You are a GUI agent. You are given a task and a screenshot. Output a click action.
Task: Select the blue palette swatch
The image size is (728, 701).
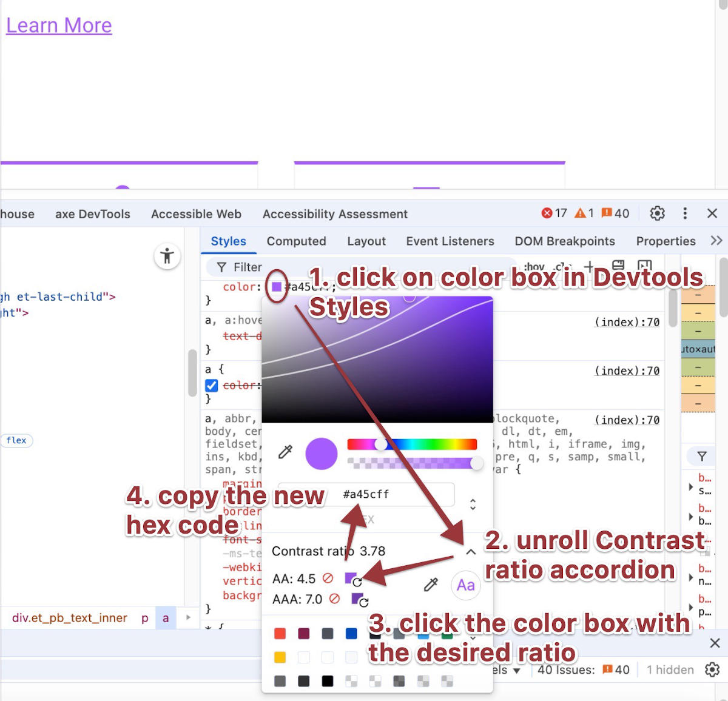click(x=351, y=634)
